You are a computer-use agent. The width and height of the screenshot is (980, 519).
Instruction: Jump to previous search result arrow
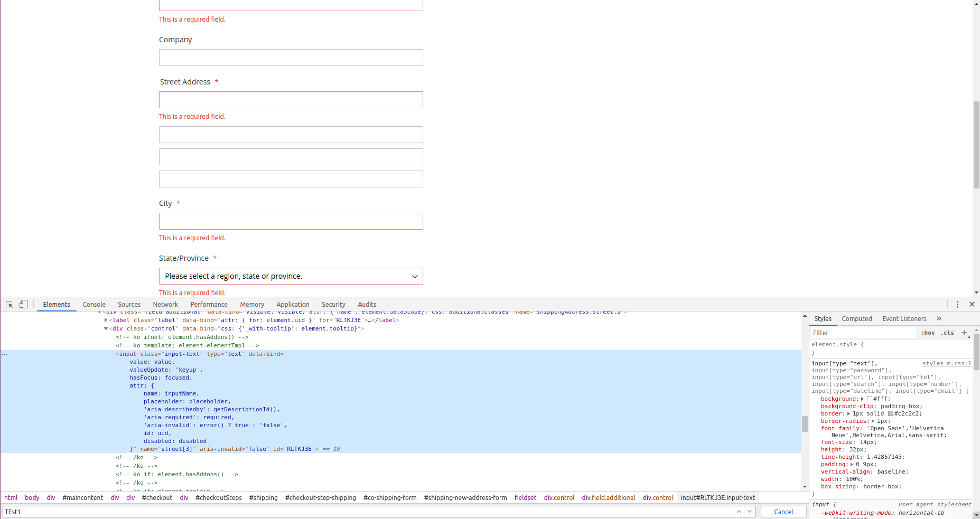pyautogui.click(x=739, y=512)
